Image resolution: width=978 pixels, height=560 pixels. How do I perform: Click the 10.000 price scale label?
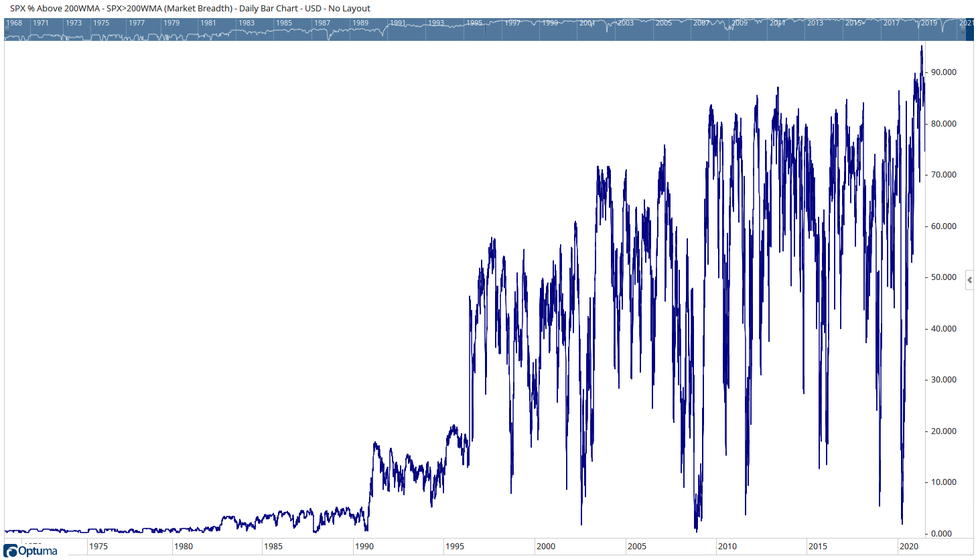(x=944, y=482)
